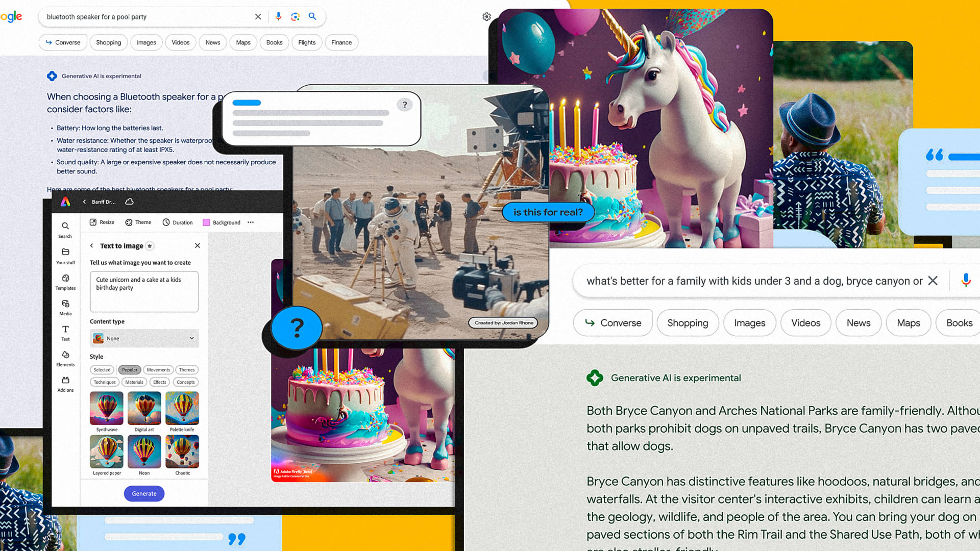Click the microphone icon in top search bar
Screen dimensions: 980x551
pos(278,16)
